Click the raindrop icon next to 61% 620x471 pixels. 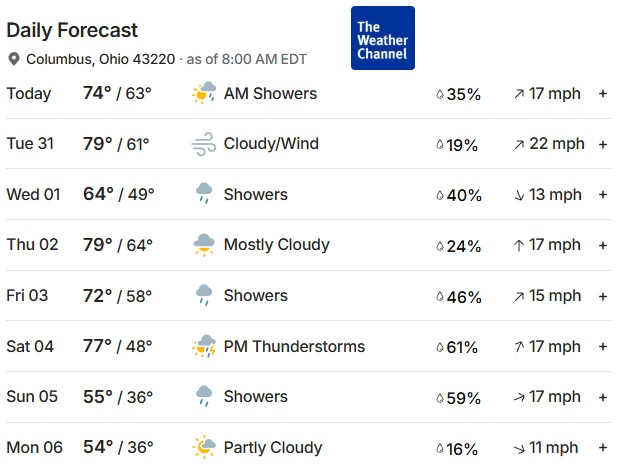click(440, 347)
